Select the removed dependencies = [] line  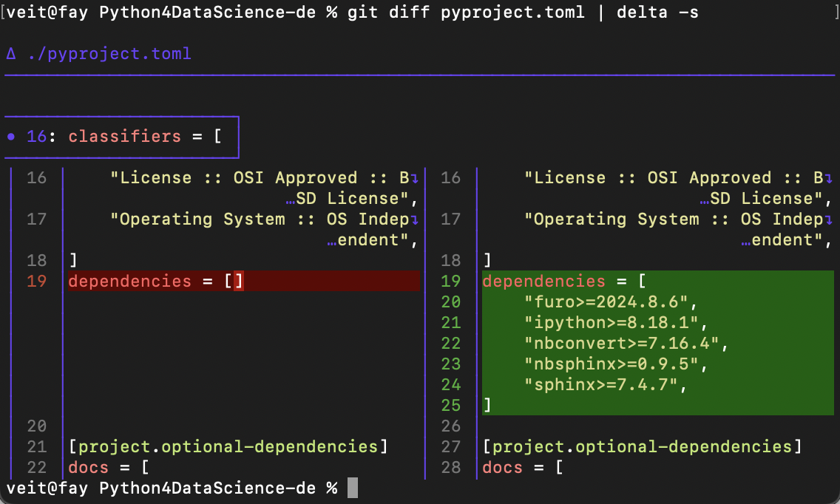click(x=244, y=281)
